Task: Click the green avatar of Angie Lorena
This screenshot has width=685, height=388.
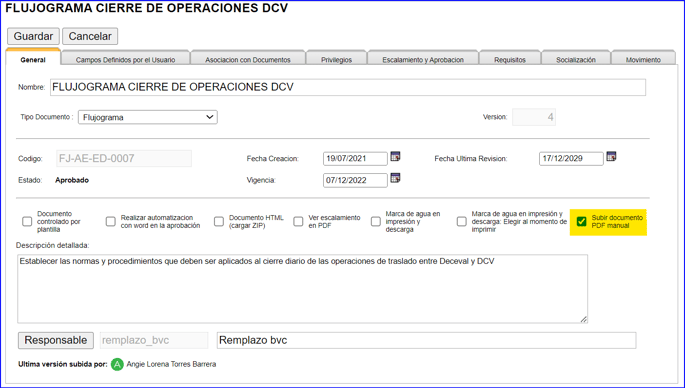Action: coord(117,364)
